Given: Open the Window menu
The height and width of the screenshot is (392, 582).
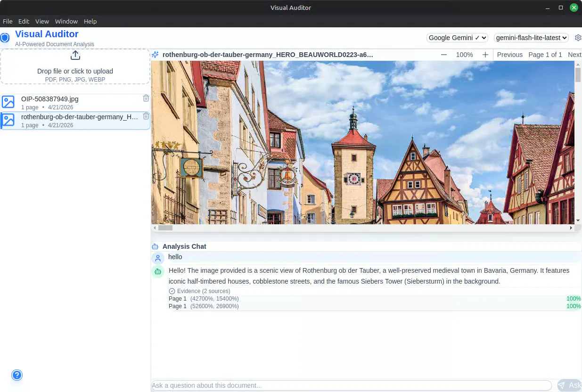Looking at the screenshot, I should coord(66,21).
